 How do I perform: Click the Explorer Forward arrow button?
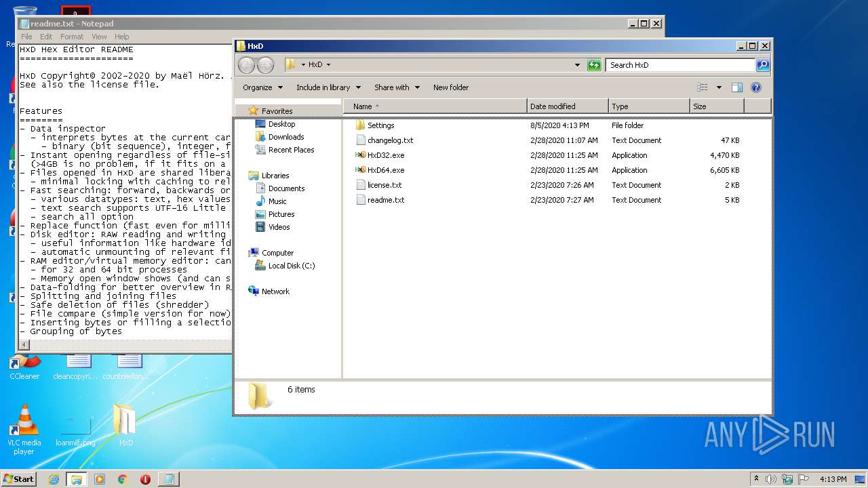(x=265, y=65)
